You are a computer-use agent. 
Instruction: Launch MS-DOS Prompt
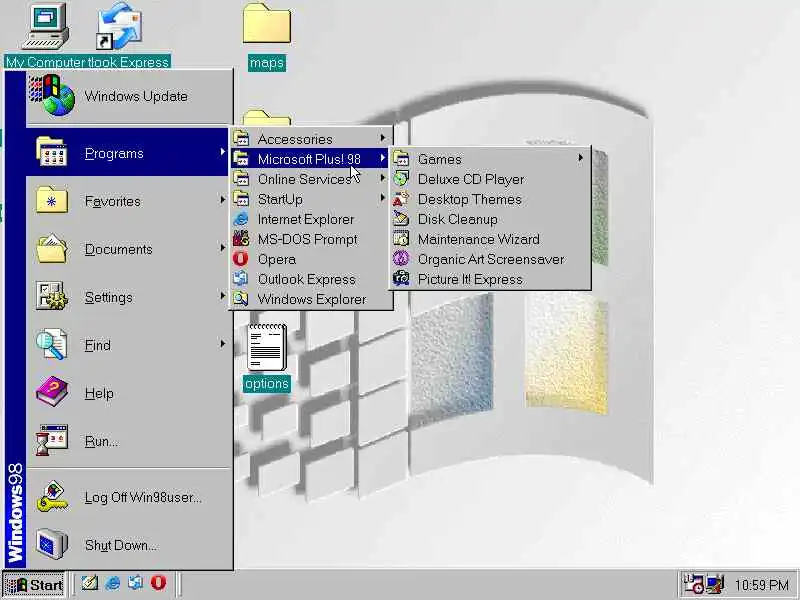tap(311, 239)
